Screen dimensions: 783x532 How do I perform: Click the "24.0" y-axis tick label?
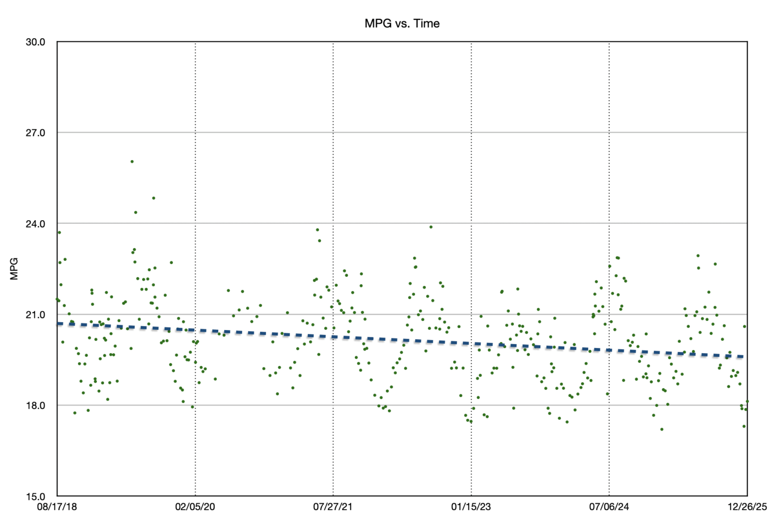pos(36,224)
